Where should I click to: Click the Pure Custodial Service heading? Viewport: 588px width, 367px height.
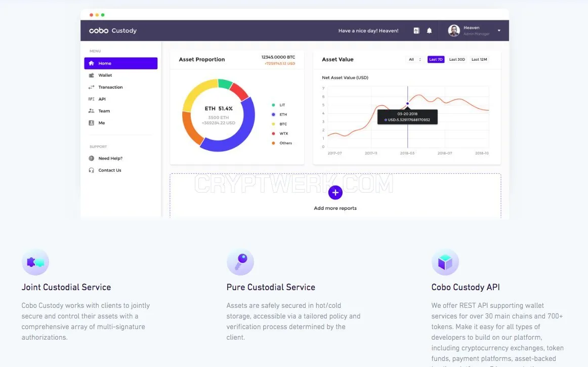[x=271, y=287]
